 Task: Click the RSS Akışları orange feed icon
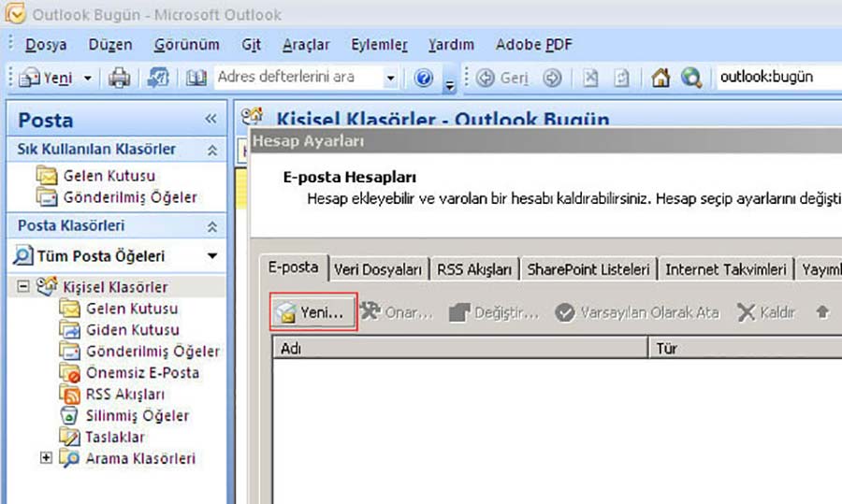tap(70, 395)
